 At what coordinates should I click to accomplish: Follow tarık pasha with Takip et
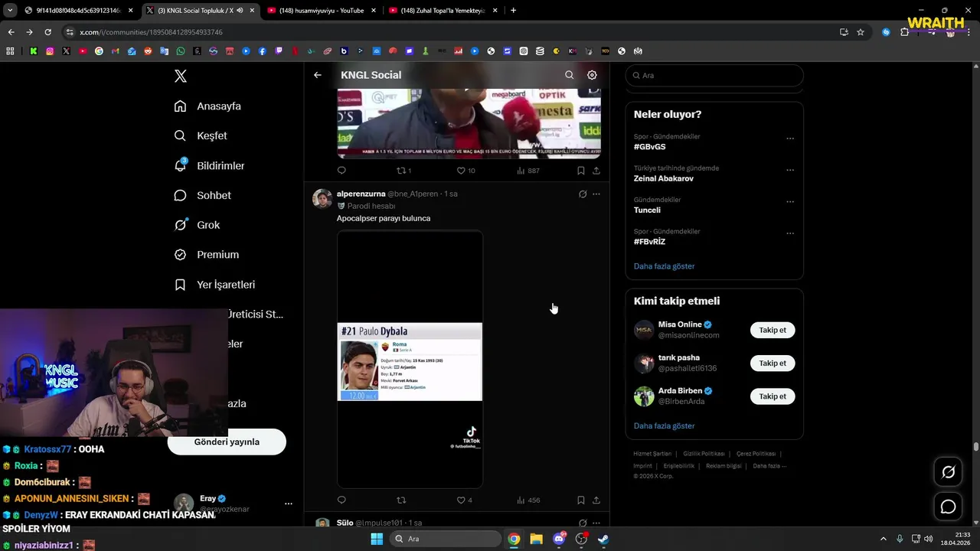tap(772, 364)
